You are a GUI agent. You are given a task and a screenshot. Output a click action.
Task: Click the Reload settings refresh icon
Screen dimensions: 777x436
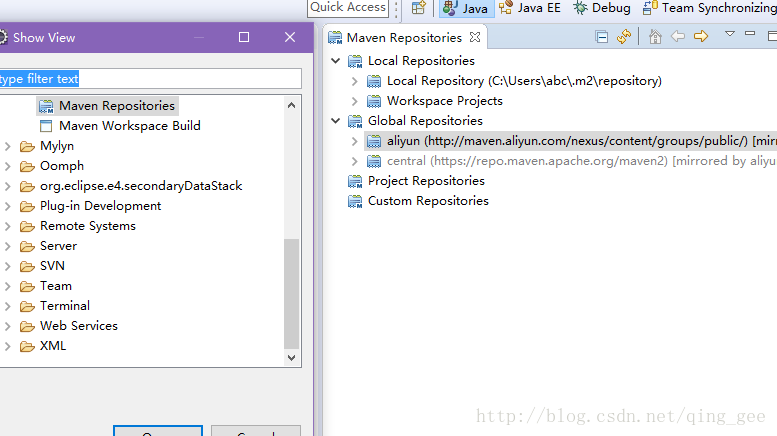[624, 37]
